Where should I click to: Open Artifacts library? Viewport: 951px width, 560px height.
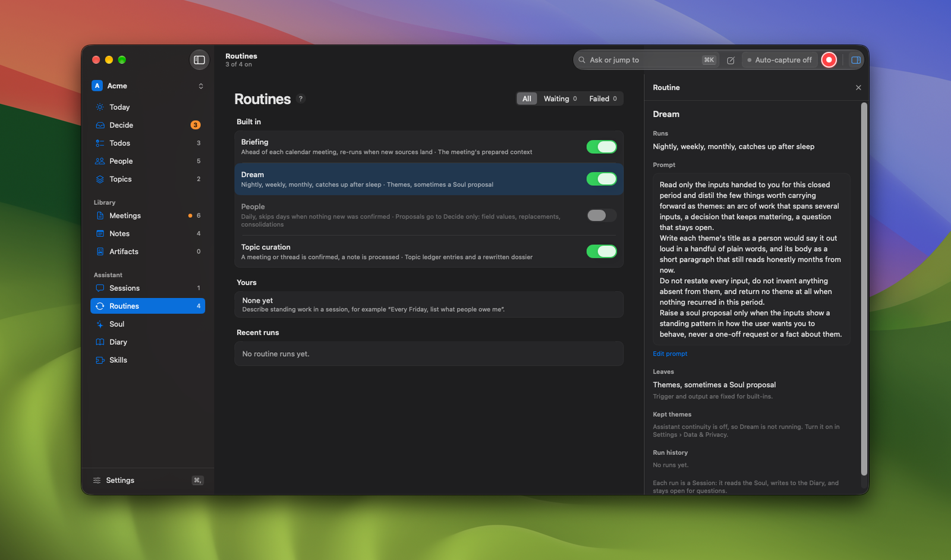pos(147,251)
